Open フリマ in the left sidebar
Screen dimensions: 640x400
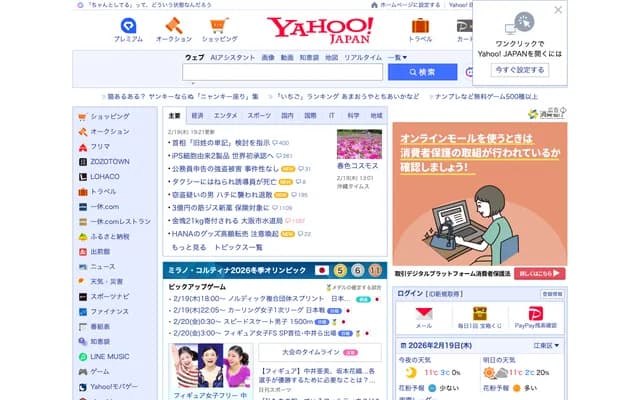[x=100, y=147]
